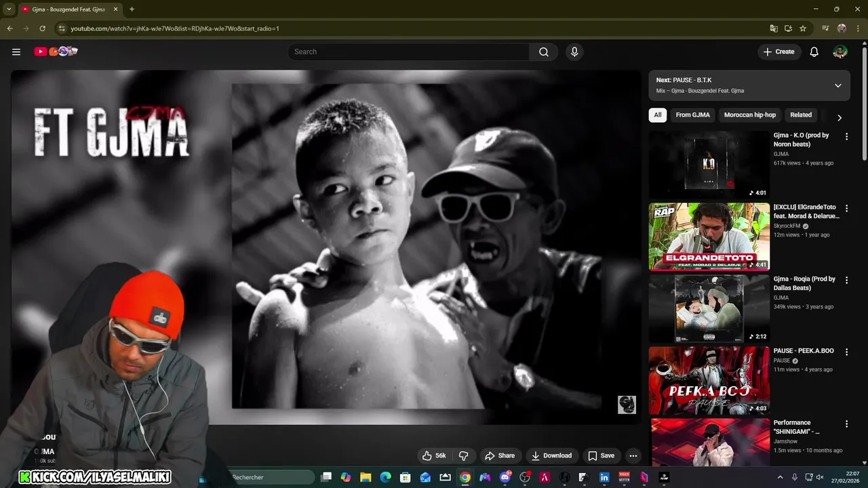This screenshot has height=488, width=868.
Task: Open YouTube account avatar menu
Action: (x=840, y=52)
